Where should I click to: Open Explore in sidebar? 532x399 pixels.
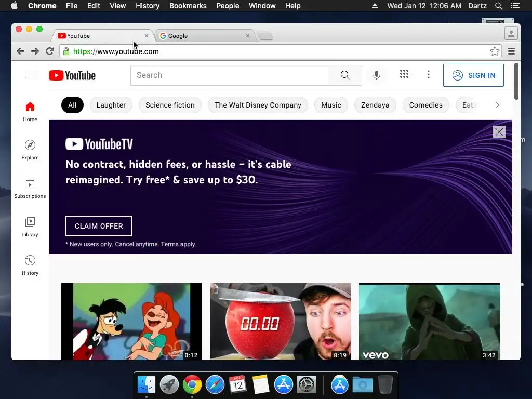(x=30, y=150)
